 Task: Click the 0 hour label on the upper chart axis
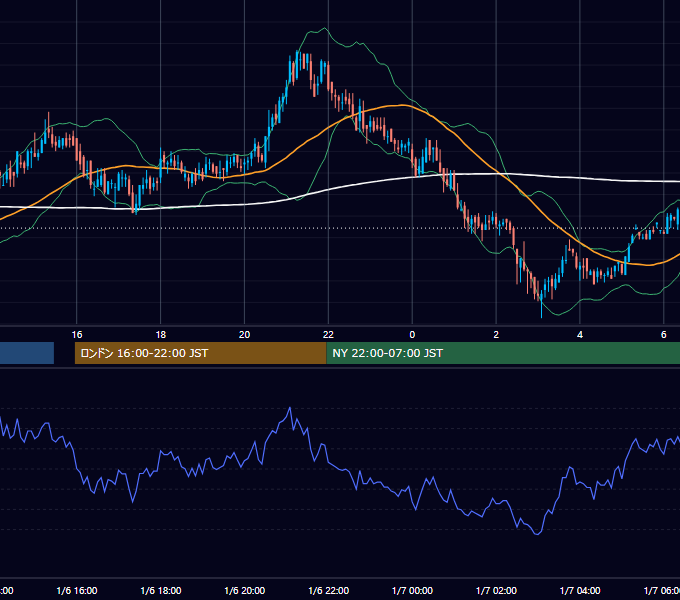pyautogui.click(x=412, y=335)
